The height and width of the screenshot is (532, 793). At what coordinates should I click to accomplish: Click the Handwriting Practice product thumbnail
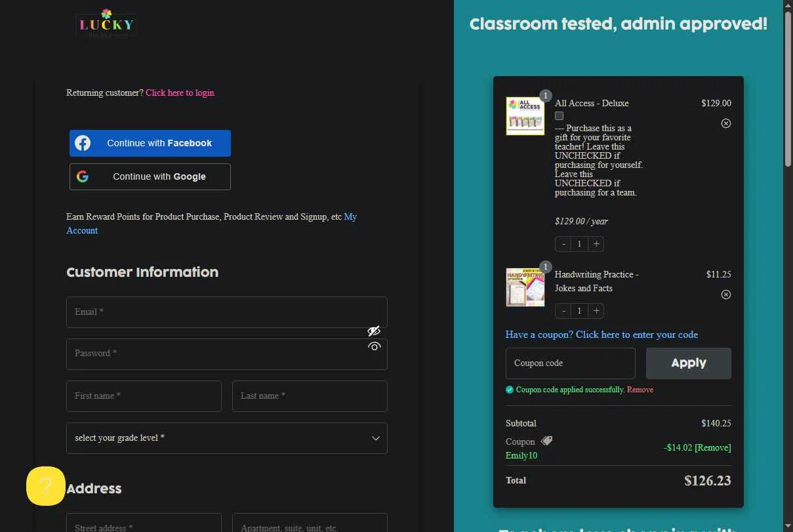[x=525, y=287]
